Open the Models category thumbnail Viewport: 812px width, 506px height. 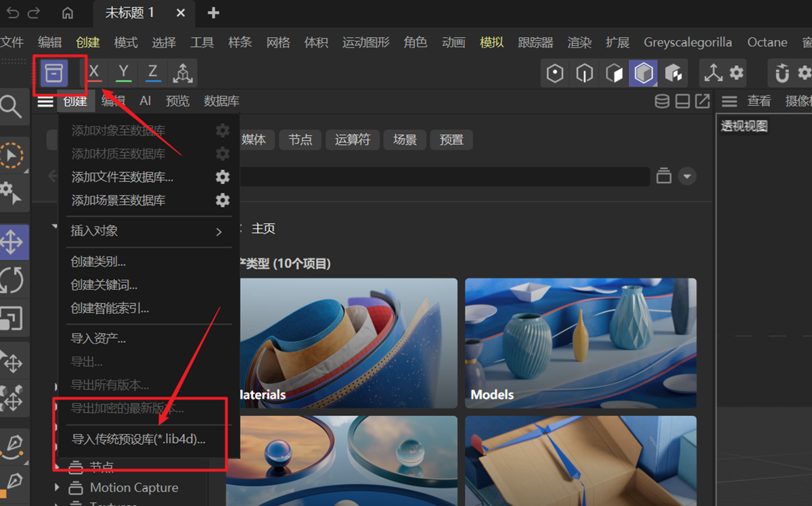coord(580,343)
